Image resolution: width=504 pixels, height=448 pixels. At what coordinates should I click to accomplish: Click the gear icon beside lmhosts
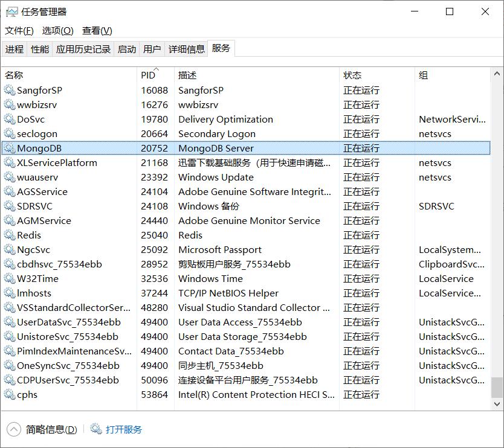pyautogui.click(x=10, y=293)
